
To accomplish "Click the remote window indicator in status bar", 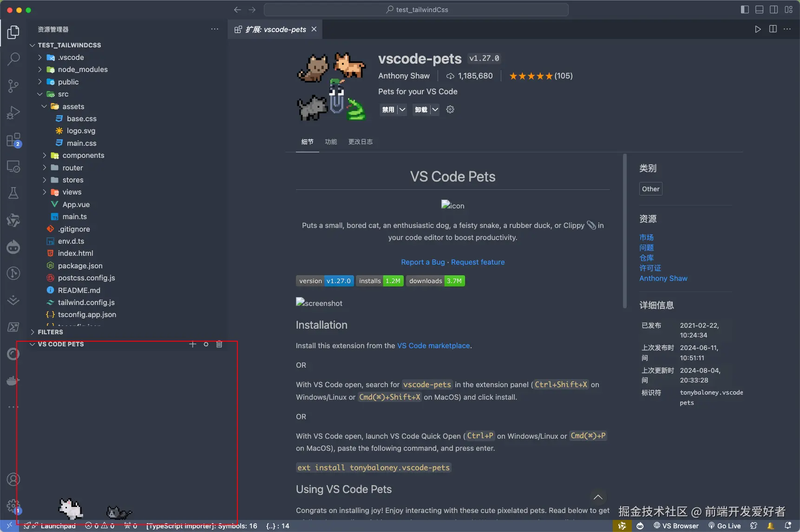I will tap(9, 526).
